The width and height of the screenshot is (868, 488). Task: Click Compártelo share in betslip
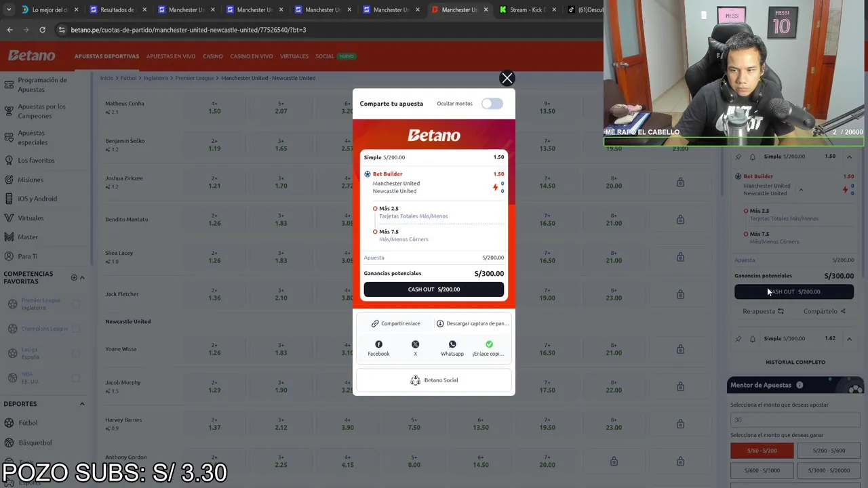coord(824,311)
